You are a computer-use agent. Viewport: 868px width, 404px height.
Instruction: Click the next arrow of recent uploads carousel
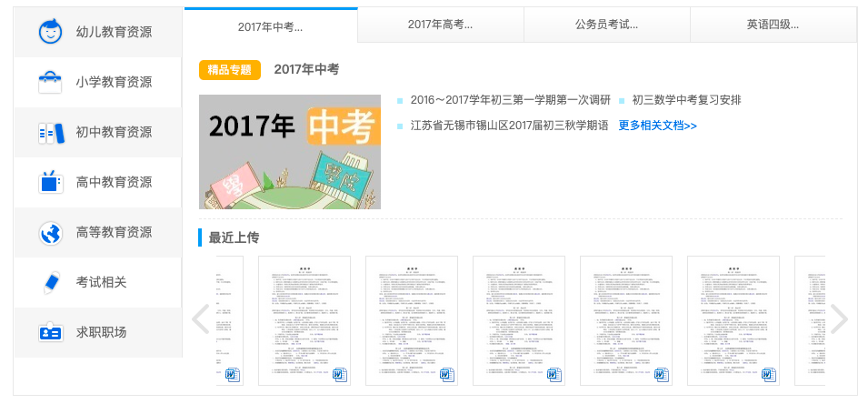click(x=839, y=319)
